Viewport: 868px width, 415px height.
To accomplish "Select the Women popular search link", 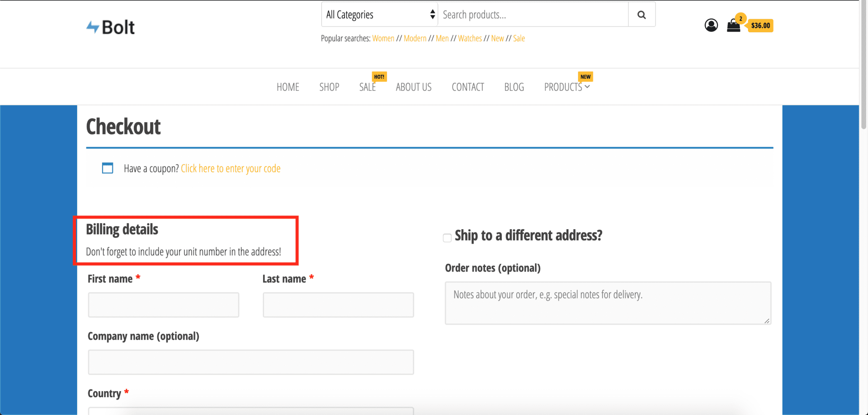I will (383, 38).
